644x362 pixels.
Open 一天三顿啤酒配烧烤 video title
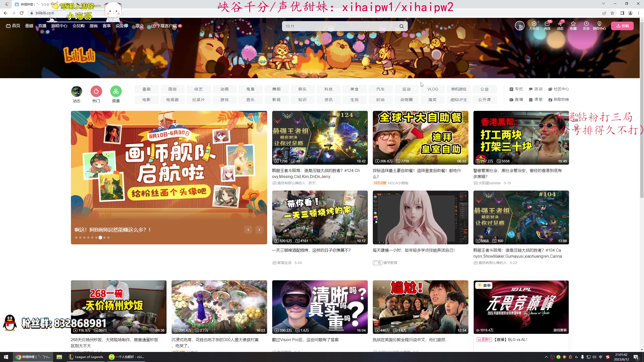pos(311,250)
